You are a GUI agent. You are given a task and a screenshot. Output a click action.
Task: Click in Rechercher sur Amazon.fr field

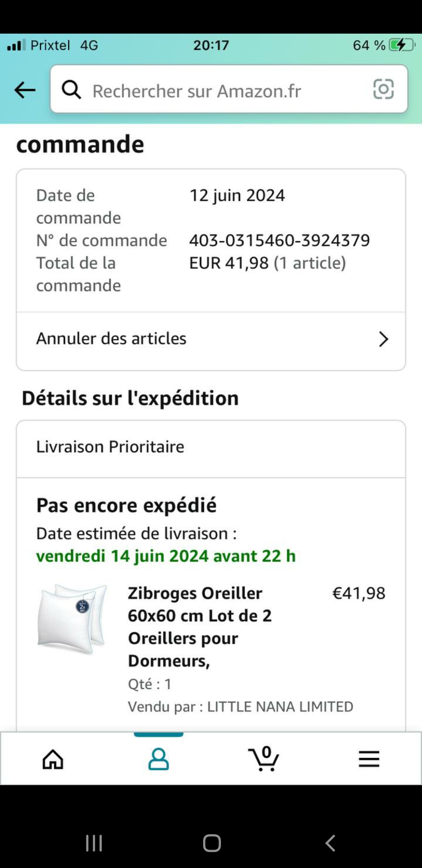point(229,89)
